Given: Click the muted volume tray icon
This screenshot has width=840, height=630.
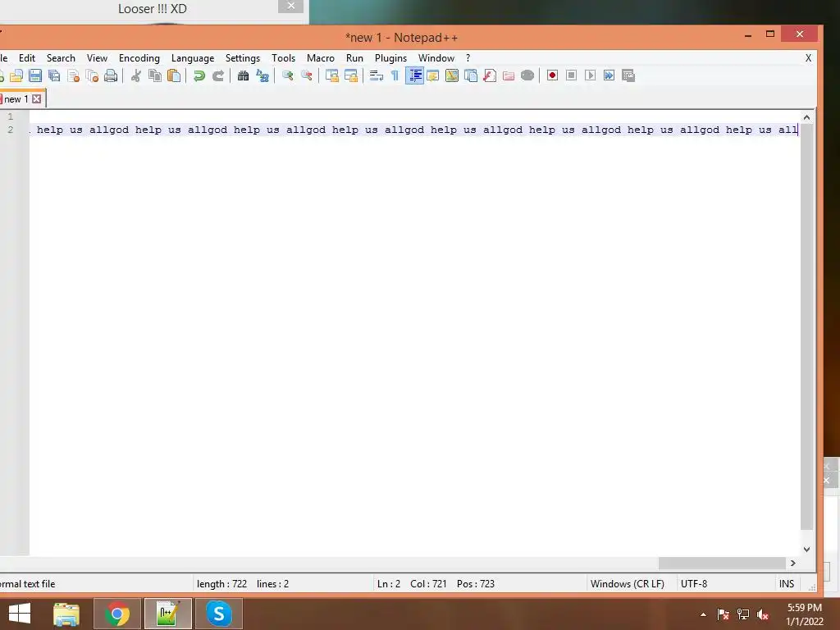Looking at the screenshot, I should pyautogui.click(x=763, y=614).
